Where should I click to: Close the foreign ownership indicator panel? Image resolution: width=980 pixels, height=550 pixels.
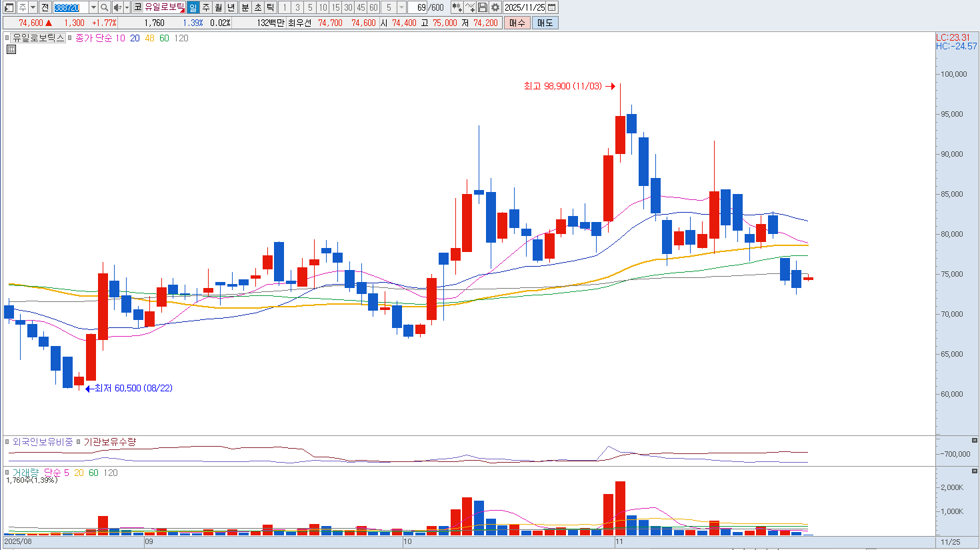point(974,441)
